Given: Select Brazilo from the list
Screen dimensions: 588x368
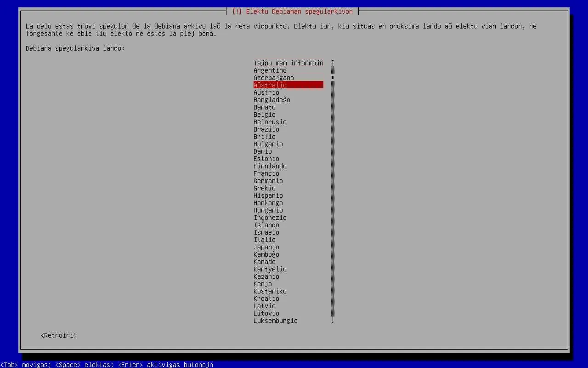Looking at the screenshot, I should point(266,129).
